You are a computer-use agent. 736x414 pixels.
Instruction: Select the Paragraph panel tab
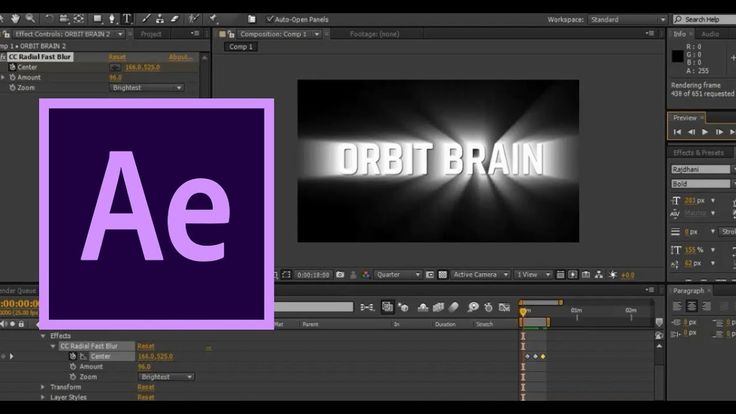tap(688, 291)
